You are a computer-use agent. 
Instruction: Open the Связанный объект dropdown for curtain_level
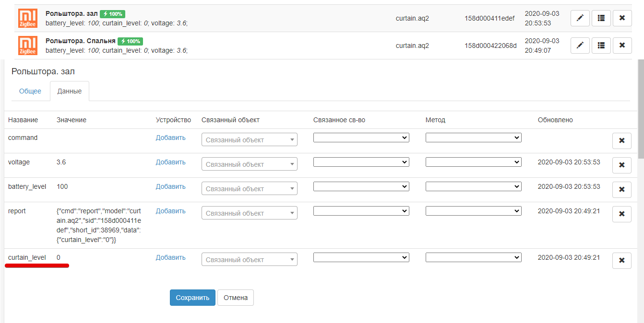249,260
